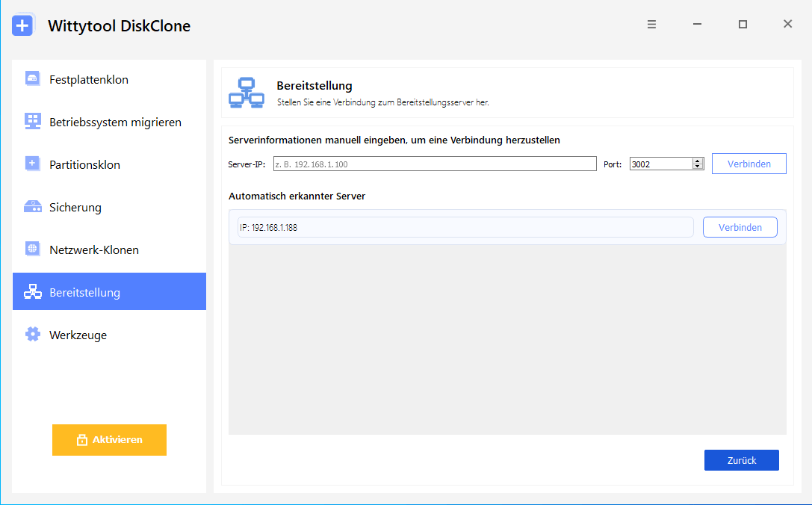Click the Sicherung drive icon
Screen dimensions: 812x505
[x=32, y=207]
